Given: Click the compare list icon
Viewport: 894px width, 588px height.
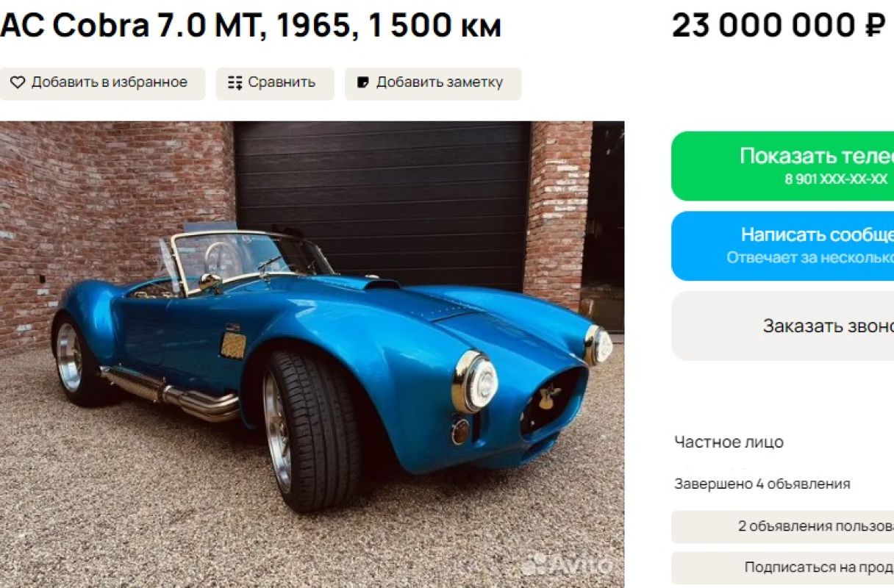Looking at the screenshot, I should (x=235, y=82).
